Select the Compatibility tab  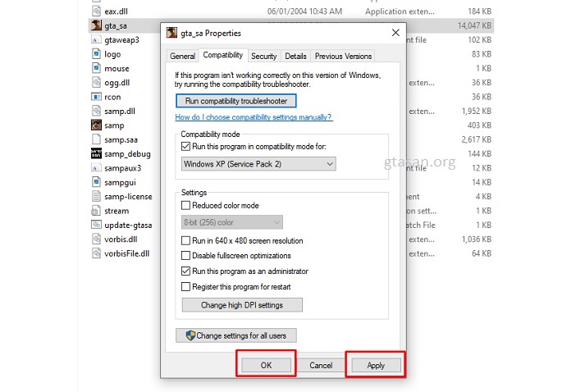223,55
